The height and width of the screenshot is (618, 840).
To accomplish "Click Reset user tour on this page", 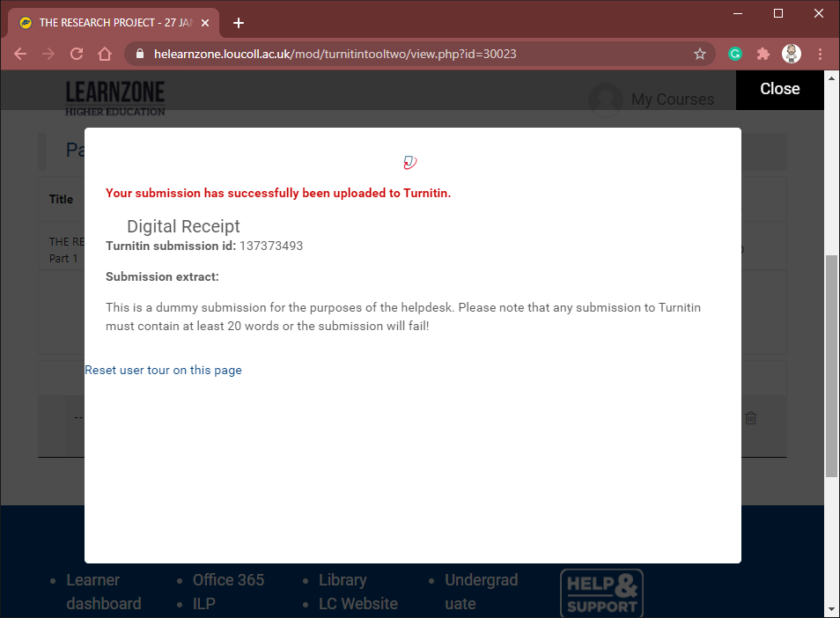I will pyautogui.click(x=163, y=370).
